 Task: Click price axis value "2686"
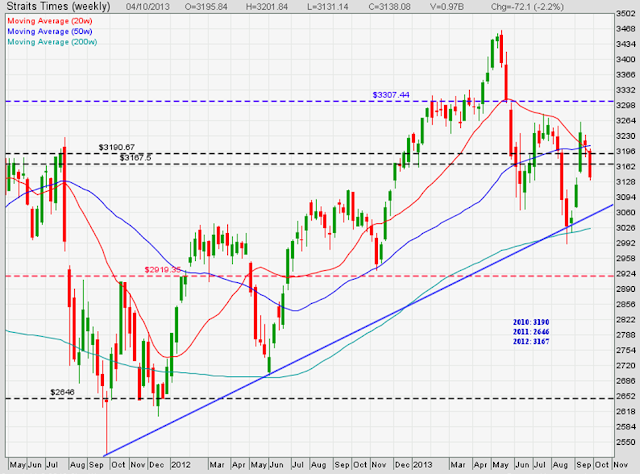pyautogui.click(x=625, y=381)
